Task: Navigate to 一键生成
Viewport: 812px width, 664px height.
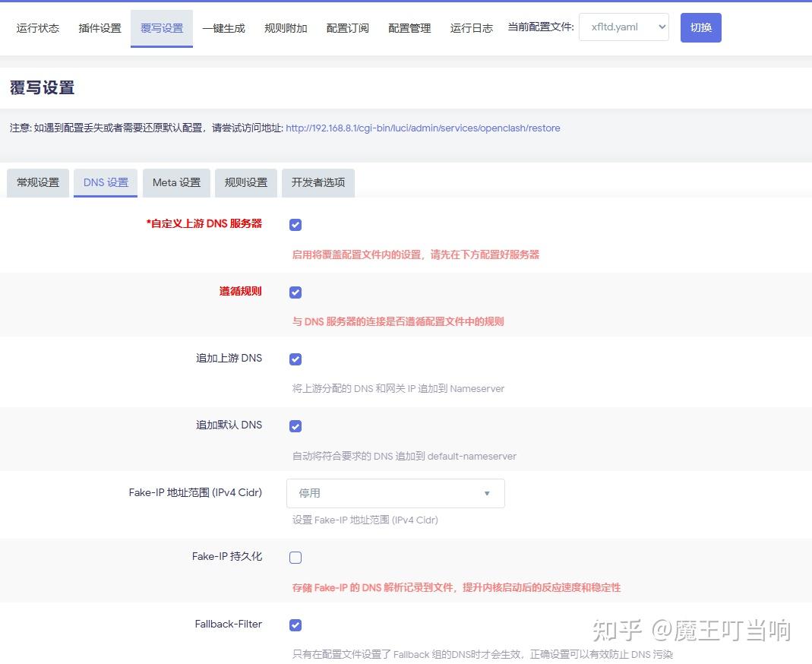Action: point(223,27)
